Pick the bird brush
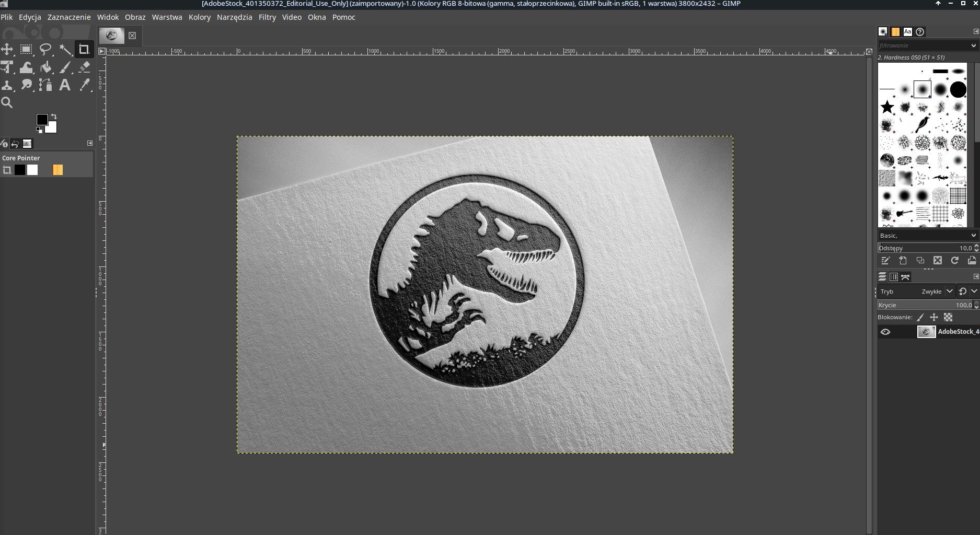This screenshot has width=980, height=535. (923, 125)
